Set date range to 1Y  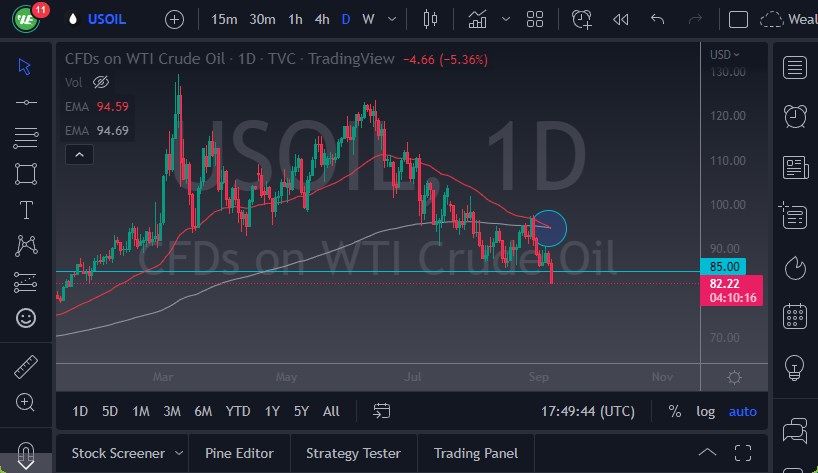[x=272, y=411]
